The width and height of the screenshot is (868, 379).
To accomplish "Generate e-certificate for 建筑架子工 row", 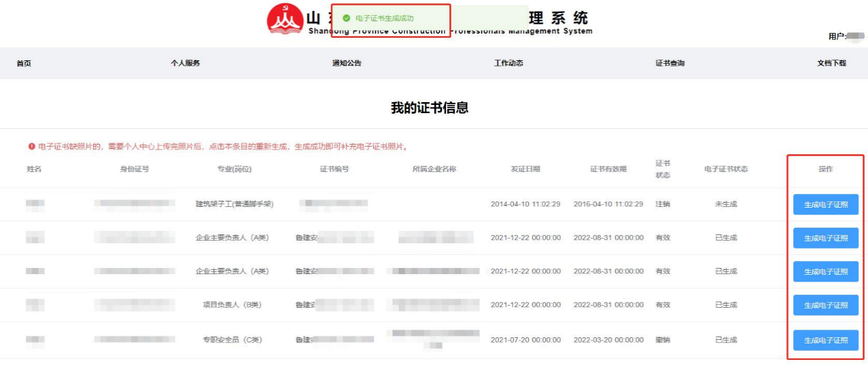I will coord(825,204).
